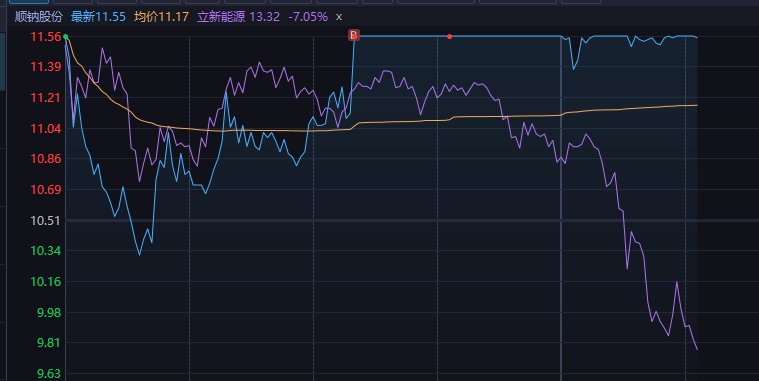Click the 均价11.17 average price label
The height and width of the screenshot is (381, 759).
161,17
